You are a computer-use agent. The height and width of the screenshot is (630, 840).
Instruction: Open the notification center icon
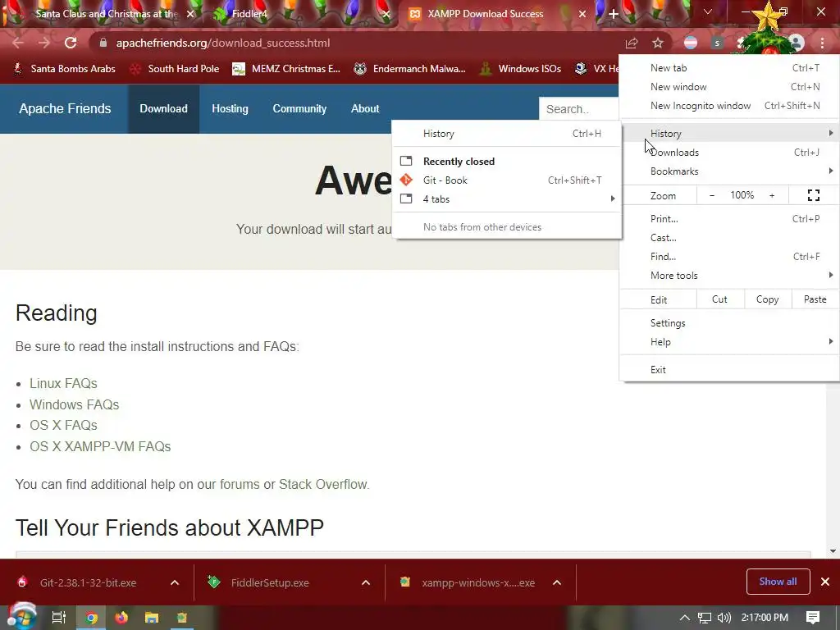(x=813, y=618)
